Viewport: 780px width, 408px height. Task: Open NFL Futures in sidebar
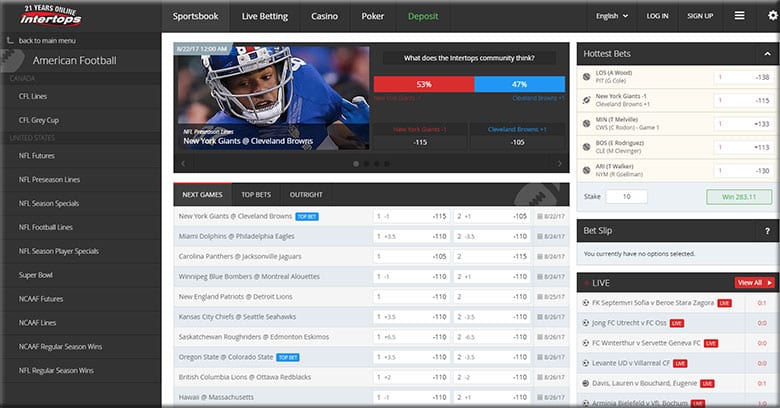click(x=82, y=156)
